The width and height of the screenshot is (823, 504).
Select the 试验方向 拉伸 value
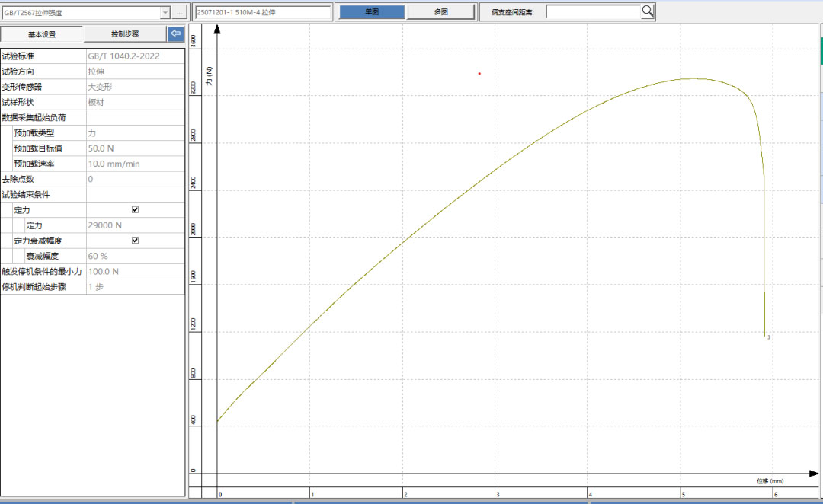[135, 72]
